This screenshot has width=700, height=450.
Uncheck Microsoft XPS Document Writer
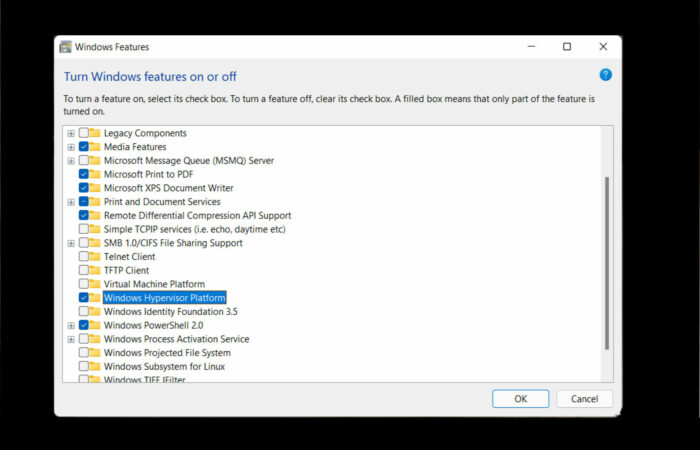(x=83, y=188)
